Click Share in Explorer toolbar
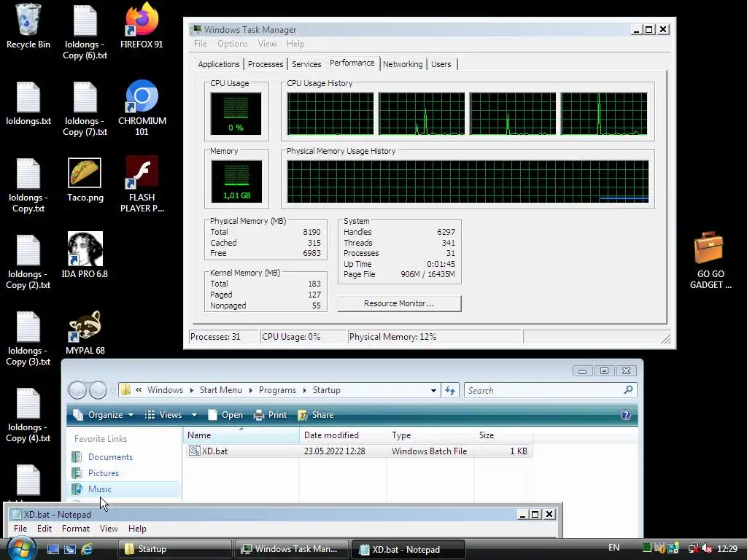Viewport: 747px width, 560px height. 316,415
